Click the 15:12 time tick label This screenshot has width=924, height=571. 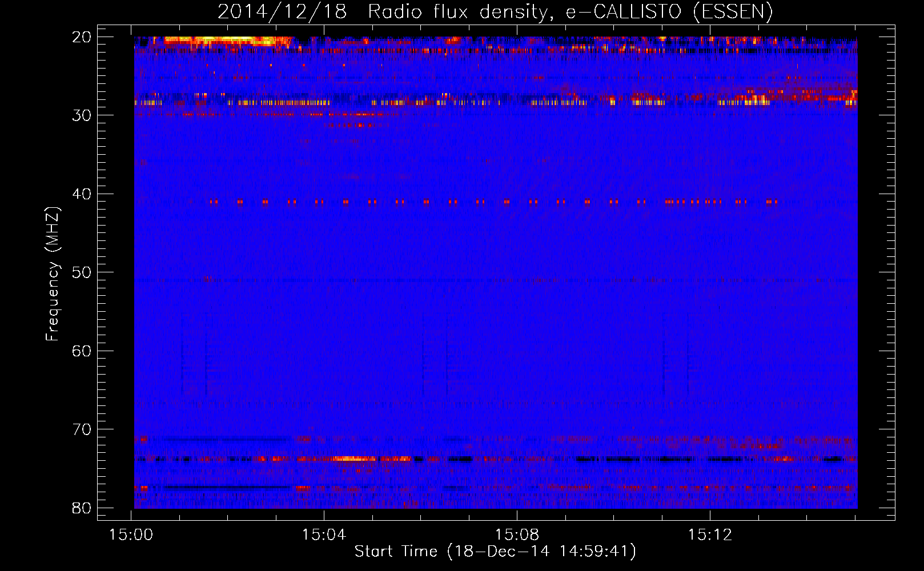[x=710, y=535]
